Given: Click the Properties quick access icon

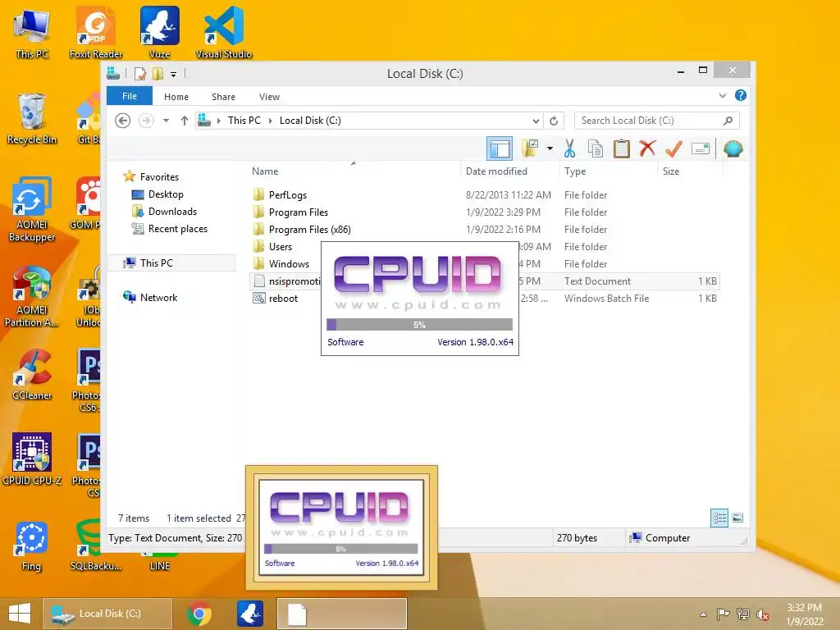Looking at the screenshot, I should [x=139, y=73].
